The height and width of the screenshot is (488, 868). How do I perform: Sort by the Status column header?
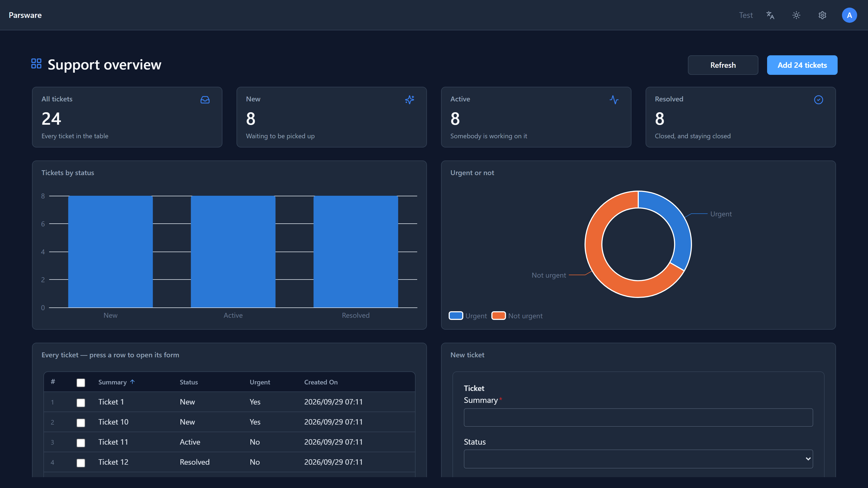click(189, 382)
